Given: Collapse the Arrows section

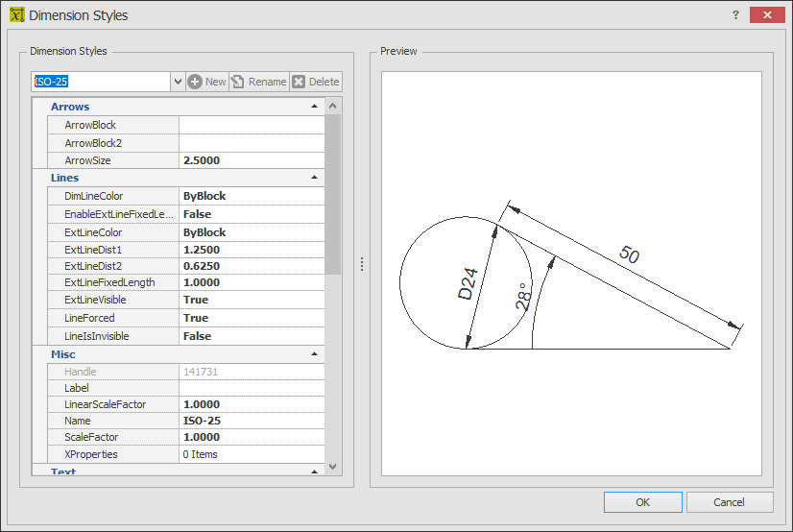Looking at the screenshot, I should pyautogui.click(x=314, y=107).
